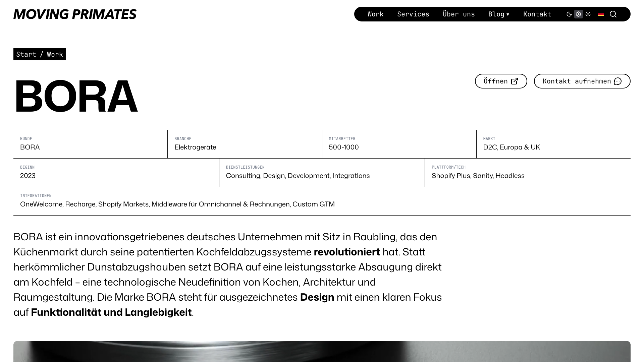Screen dimensions: 644x362
Task: Switch to light mode sun icon
Action: tap(588, 14)
